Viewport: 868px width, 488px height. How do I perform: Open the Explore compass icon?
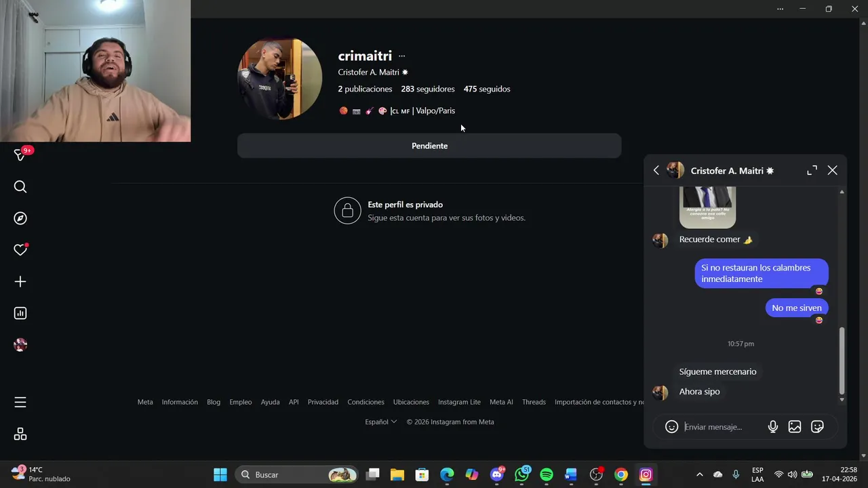[x=20, y=218]
